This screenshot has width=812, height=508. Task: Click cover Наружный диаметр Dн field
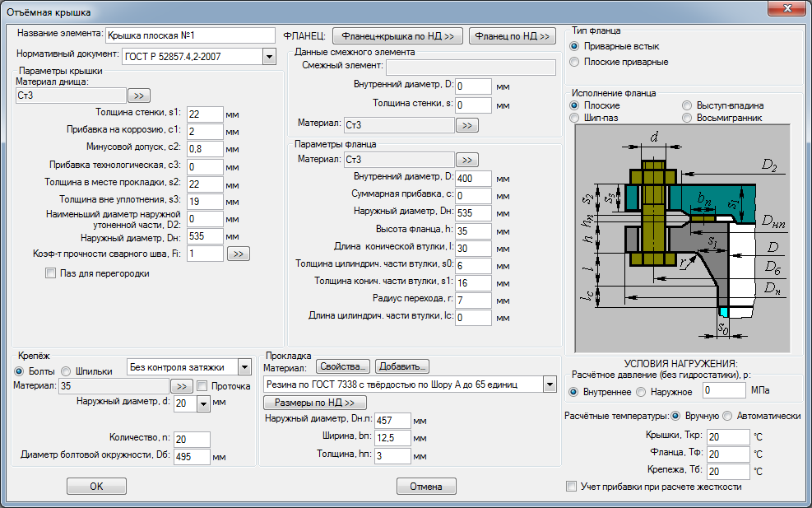[x=205, y=236]
